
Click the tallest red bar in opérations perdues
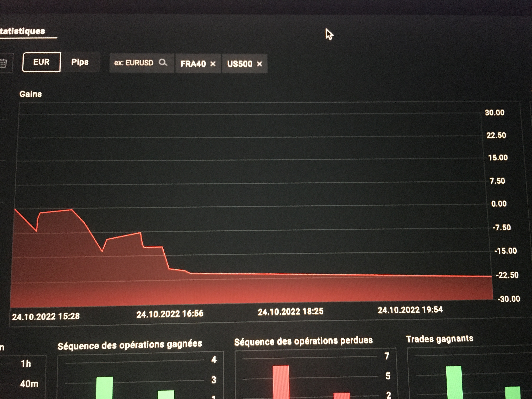click(x=281, y=382)
